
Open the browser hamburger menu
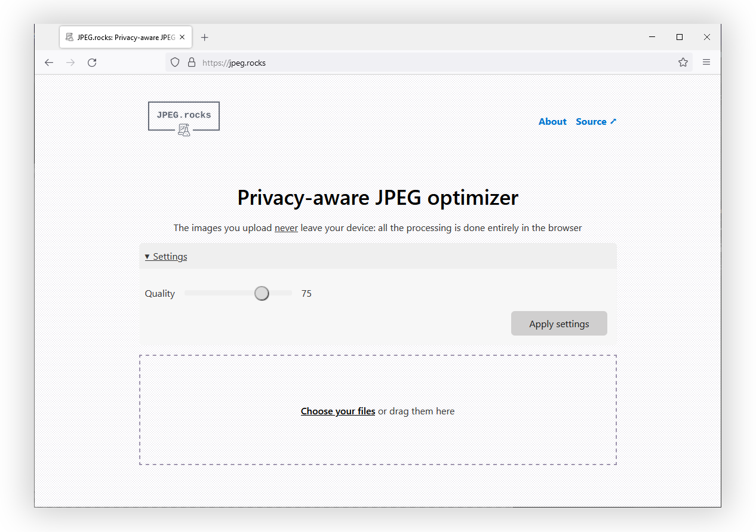coord(706,62)
